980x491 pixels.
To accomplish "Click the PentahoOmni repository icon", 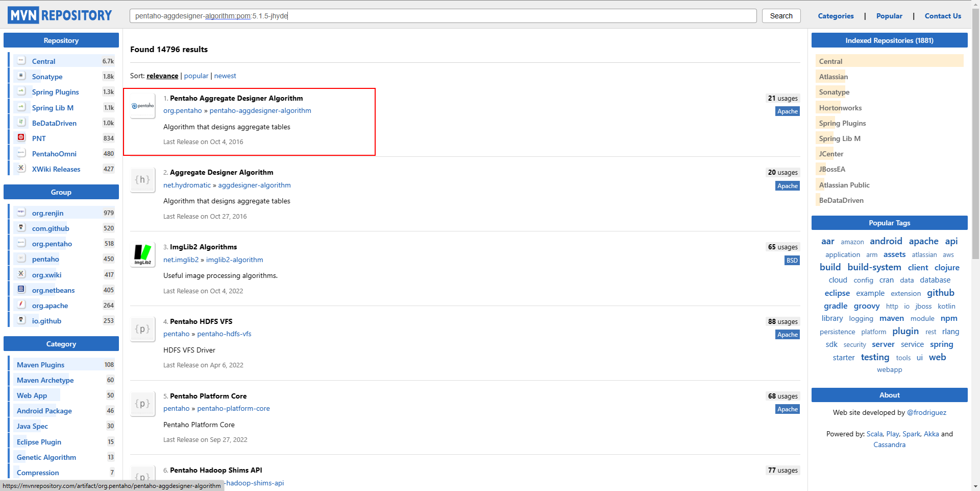I will [x=21, y=153].
